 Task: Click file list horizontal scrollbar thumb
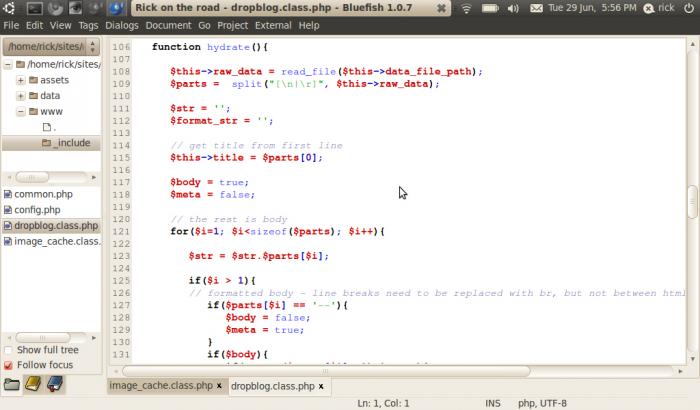43,338
